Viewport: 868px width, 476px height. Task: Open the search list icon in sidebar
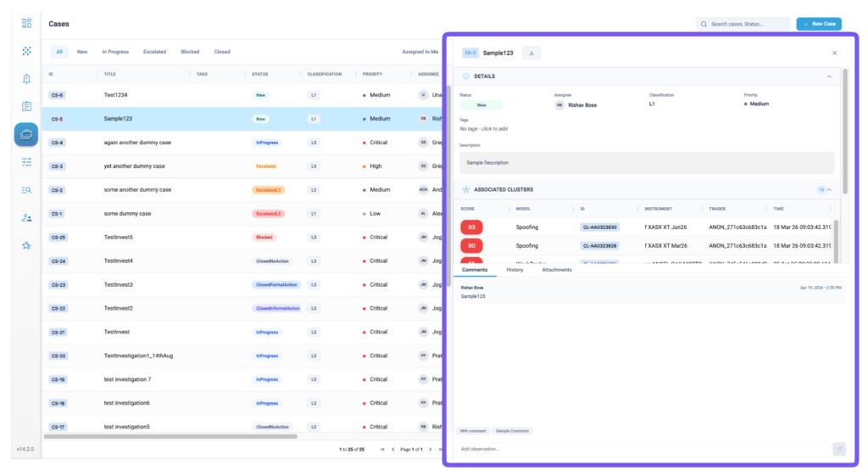pyautogui.click(x=26, y=190)
